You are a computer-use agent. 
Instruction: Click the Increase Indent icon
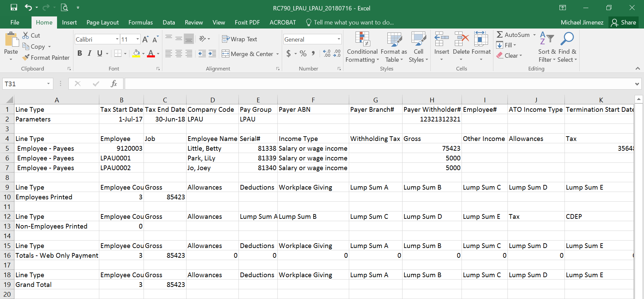coord(212,54)
